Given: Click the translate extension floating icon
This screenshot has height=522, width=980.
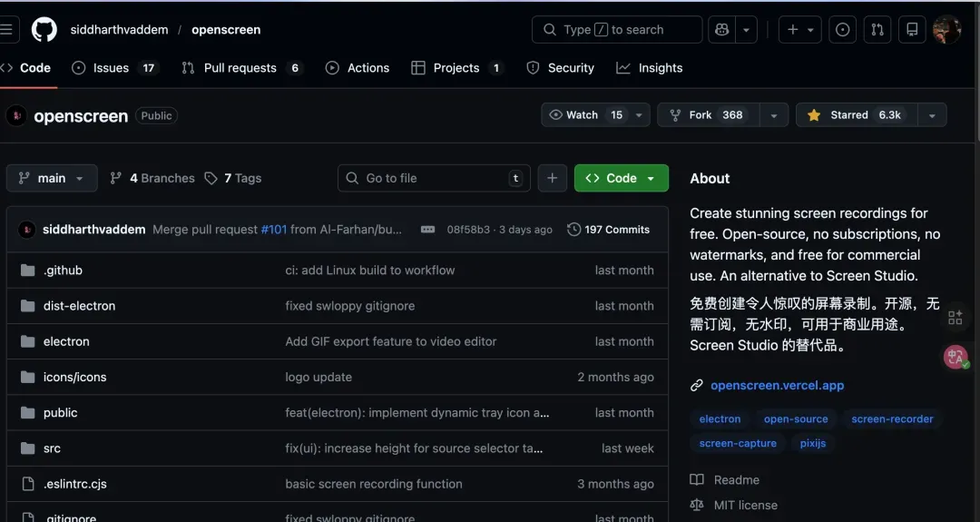Looking at the screenshot, I should [x=955, y=357].
